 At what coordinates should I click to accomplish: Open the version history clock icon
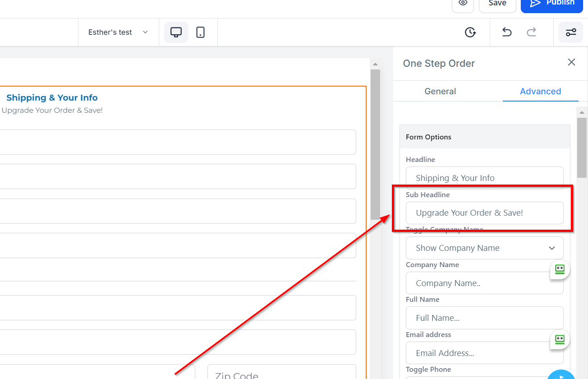(x=470, y=32)
